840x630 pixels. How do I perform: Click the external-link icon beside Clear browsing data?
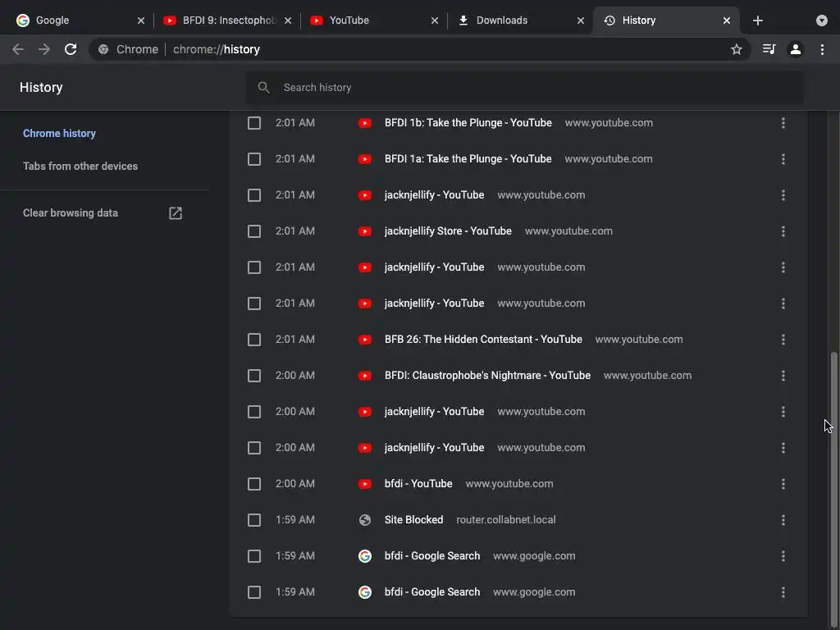coord(176,212)
